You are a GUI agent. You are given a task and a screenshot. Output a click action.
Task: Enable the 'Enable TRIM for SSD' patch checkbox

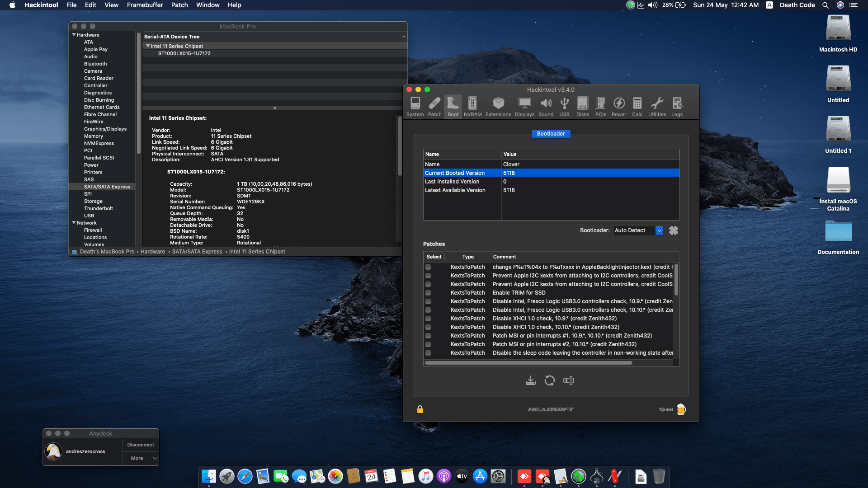[x=428, y=293]
